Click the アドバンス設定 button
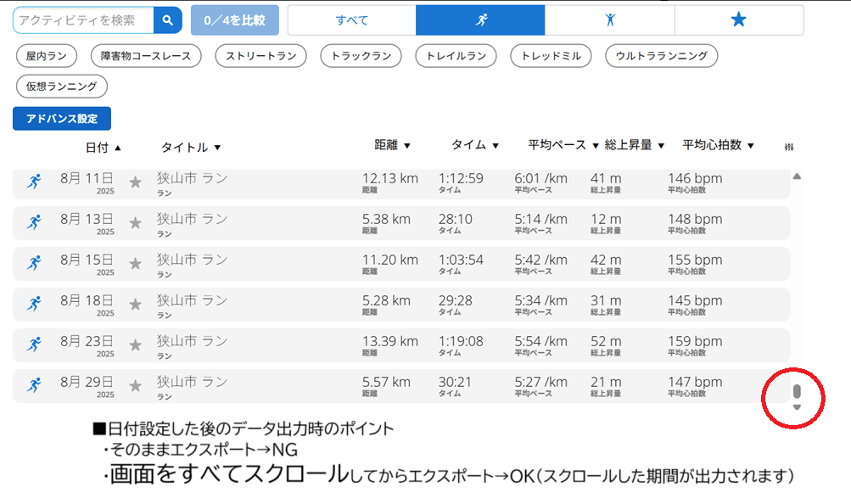The width and height of the screenshot is (851, 504). [x=62, y=119]
